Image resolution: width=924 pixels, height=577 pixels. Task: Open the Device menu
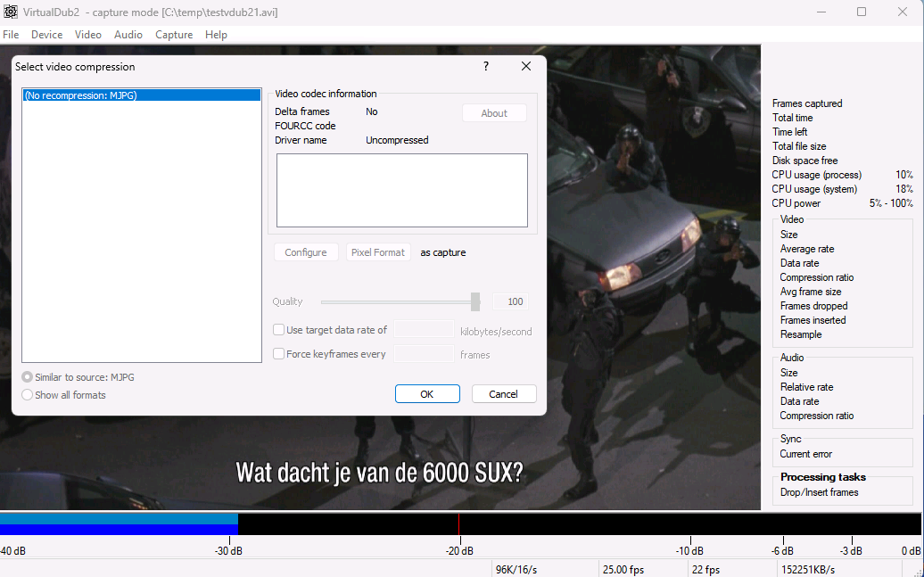point(46,35)
